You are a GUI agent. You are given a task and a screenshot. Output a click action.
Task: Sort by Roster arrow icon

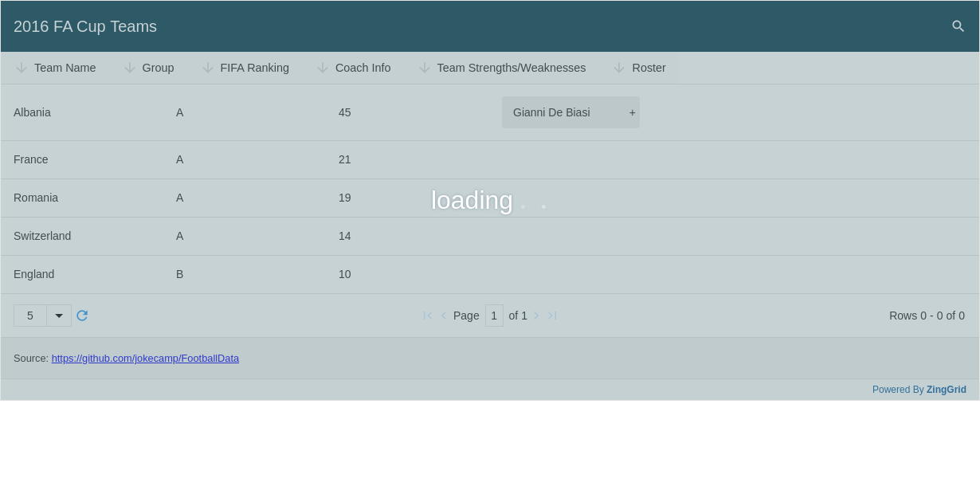(x=619, y=68)
